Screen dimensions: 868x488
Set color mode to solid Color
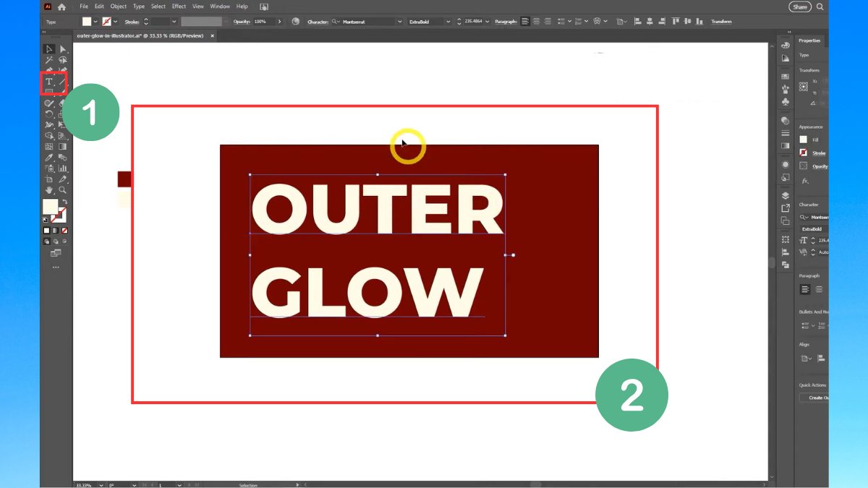[x=46, y=231]
